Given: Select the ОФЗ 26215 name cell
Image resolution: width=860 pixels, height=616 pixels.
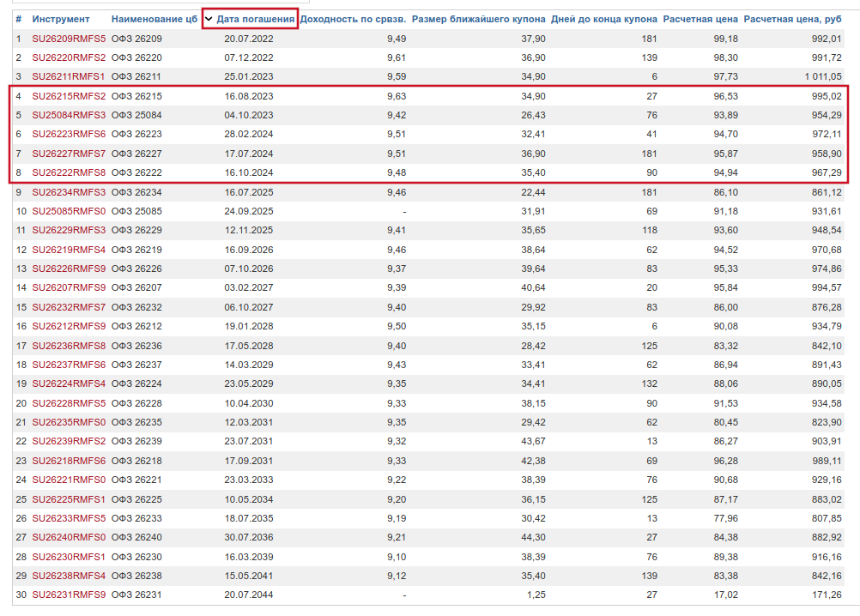Looking at the screenshot, I should [136, 96].
